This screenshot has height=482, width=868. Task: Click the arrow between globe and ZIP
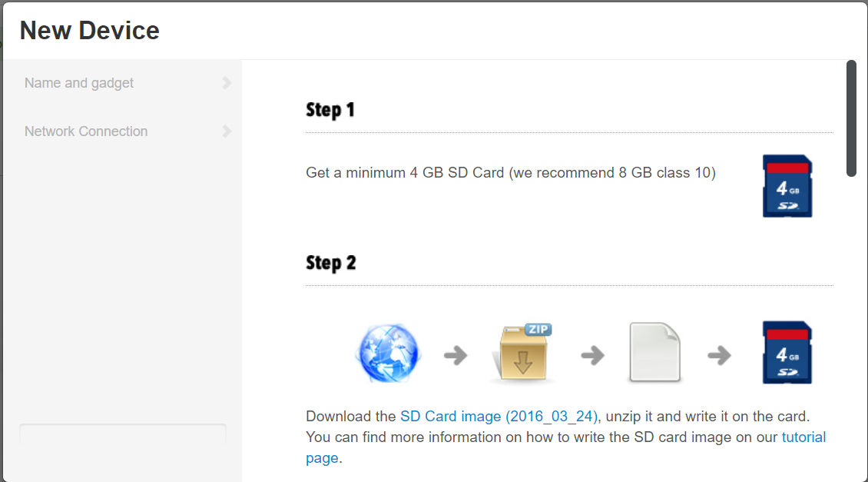click(x=456, y=355)
